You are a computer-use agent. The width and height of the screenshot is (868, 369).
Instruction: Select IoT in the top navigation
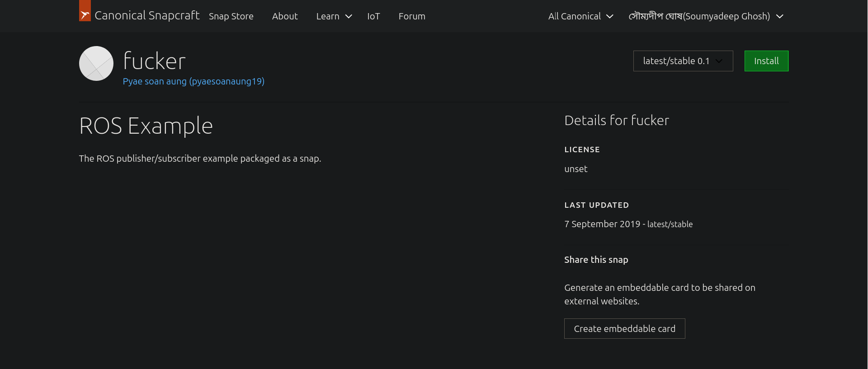coord(373,17)
